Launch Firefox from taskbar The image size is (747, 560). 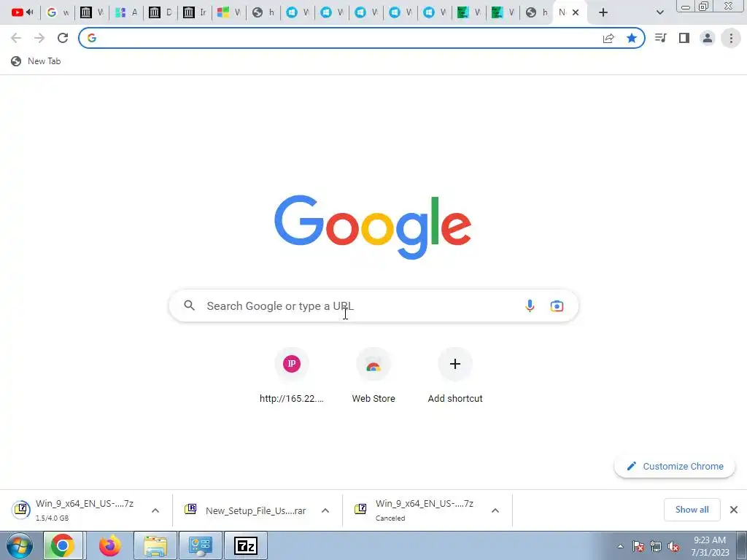click(x=109, y=545)
